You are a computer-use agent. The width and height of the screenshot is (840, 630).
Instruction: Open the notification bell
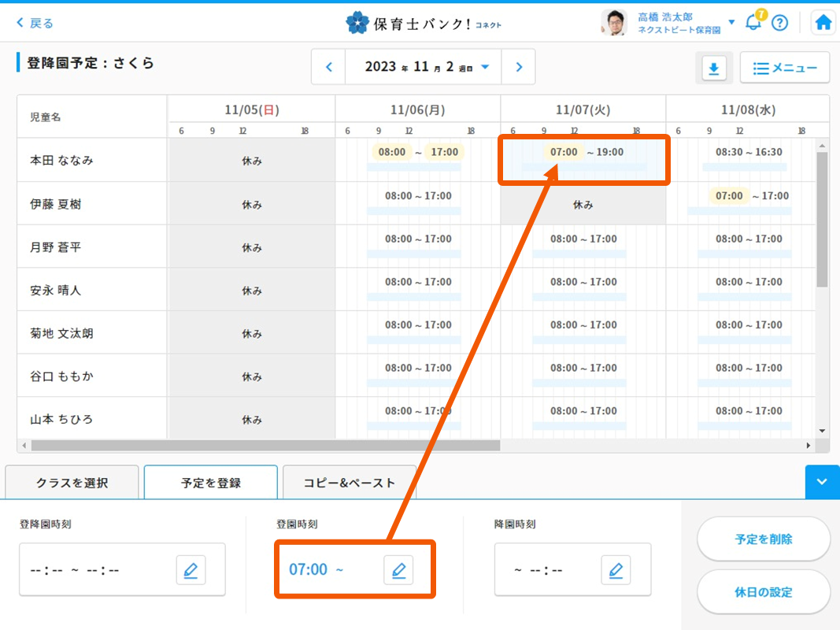(x=753, y=22)
